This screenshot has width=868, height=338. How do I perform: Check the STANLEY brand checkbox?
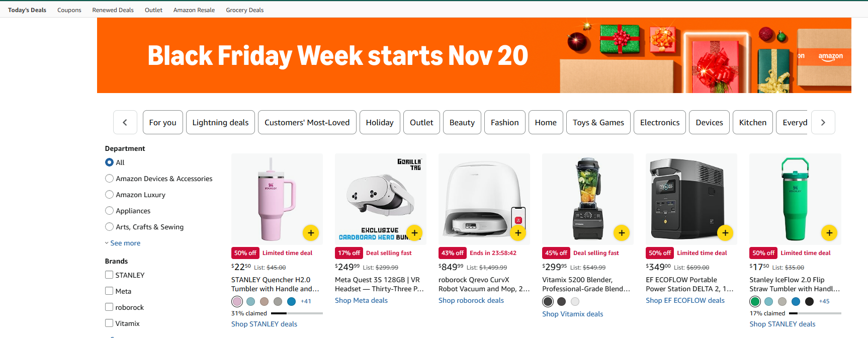(x=109, y=275)
